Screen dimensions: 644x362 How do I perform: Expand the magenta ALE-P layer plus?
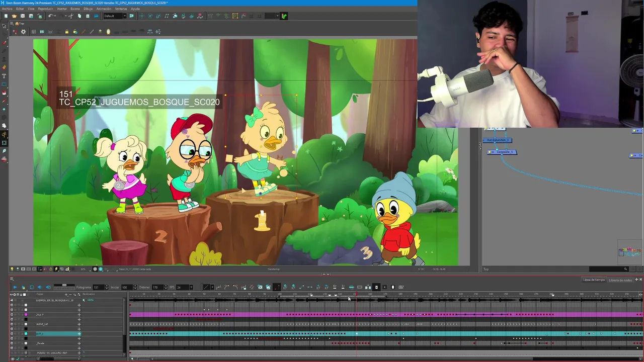(79, 315)
